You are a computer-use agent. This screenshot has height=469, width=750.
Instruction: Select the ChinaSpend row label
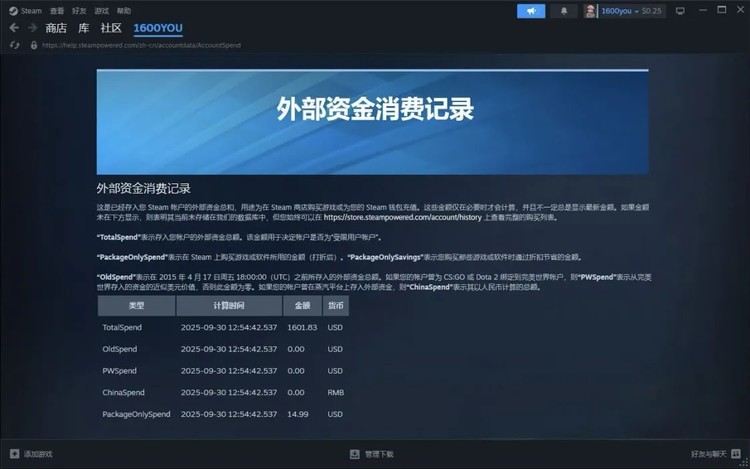(123, 393)
